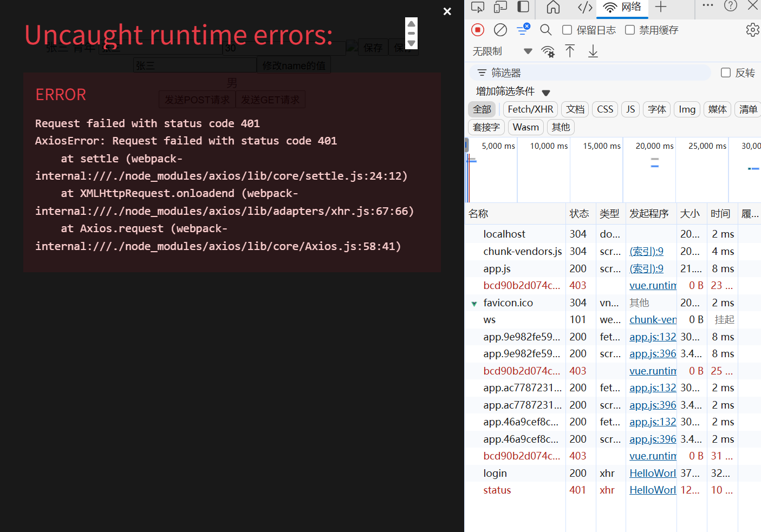Sort by the 大小 column header
The height and width of the screenshot is (532, 761).
point(692,214)
